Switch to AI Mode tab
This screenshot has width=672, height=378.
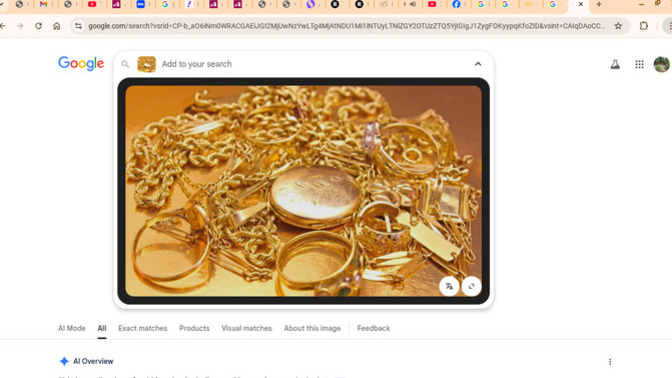pyautogui.click(x=72, y=328)
